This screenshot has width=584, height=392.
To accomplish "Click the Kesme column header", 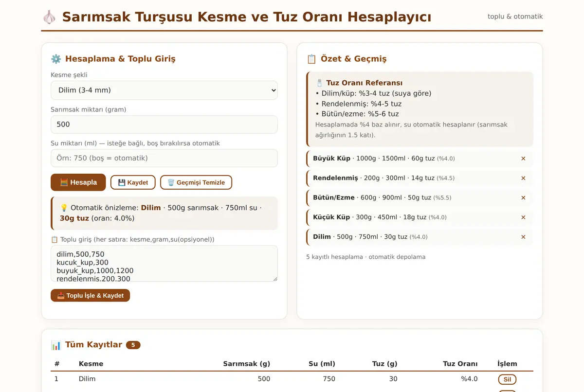I will pyautogui.click(x=91, y=364).
